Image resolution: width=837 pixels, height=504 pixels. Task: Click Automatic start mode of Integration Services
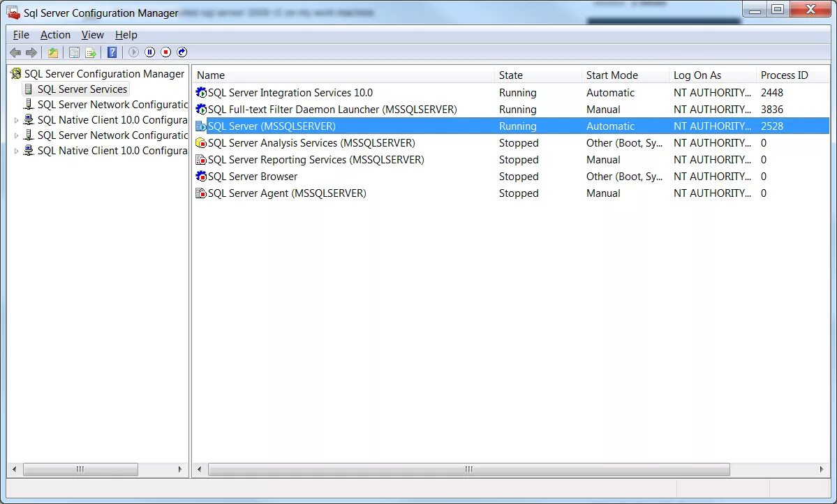tap(610, 93)
